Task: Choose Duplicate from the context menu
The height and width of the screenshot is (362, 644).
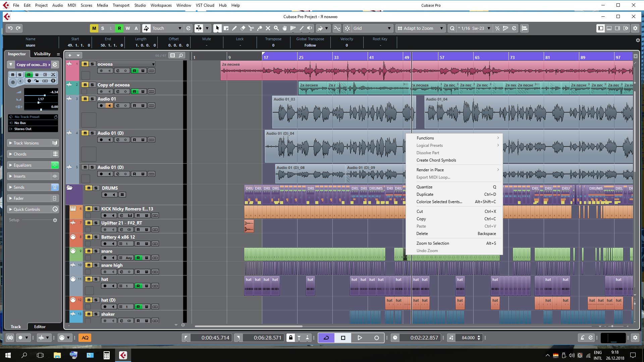Action: [x=425, y=194]
